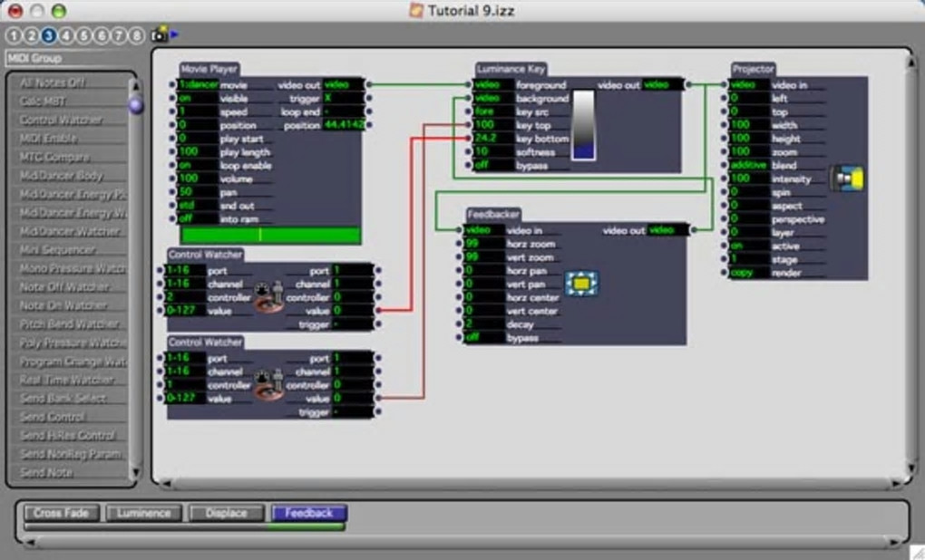Edit Feedbacker horz zoom value field
Viewport: 925px width, 560px height.
pyautogui.click(x=484, y=244)
